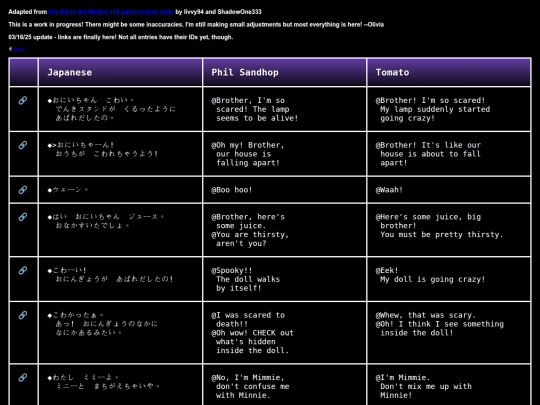Image resolution: width=540 pixels, height=405 pixels.
Task: Click the Phil Sandhop column header
Action: [x=285, y=72]
